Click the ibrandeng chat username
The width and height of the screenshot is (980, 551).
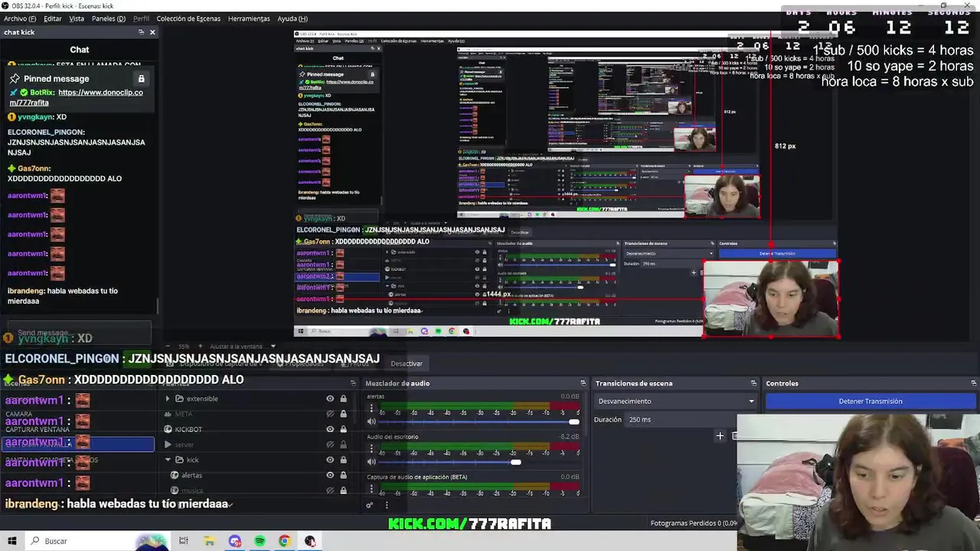click(26, 291)
